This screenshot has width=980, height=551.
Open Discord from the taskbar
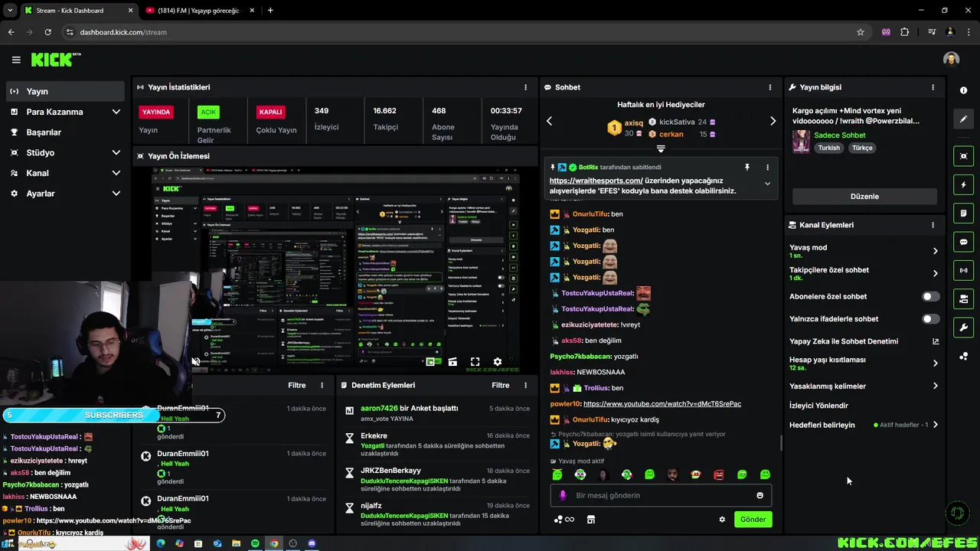click(x=312, y=543)
